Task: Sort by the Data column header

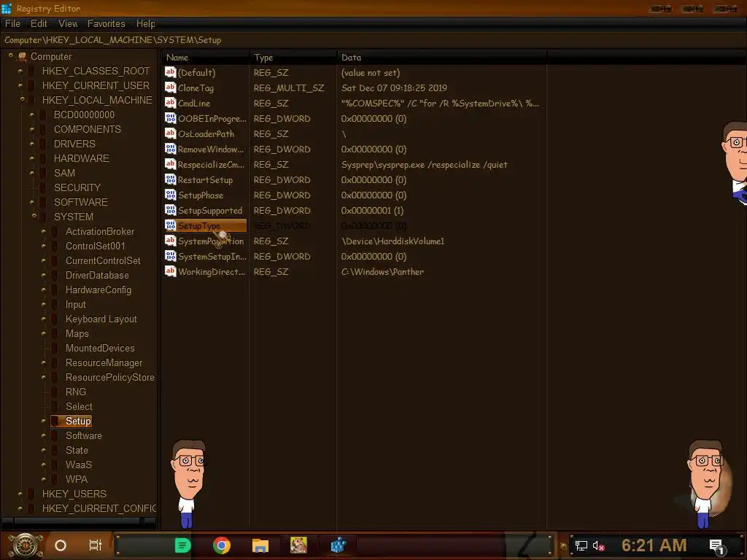Action: (x=441, y=58)
